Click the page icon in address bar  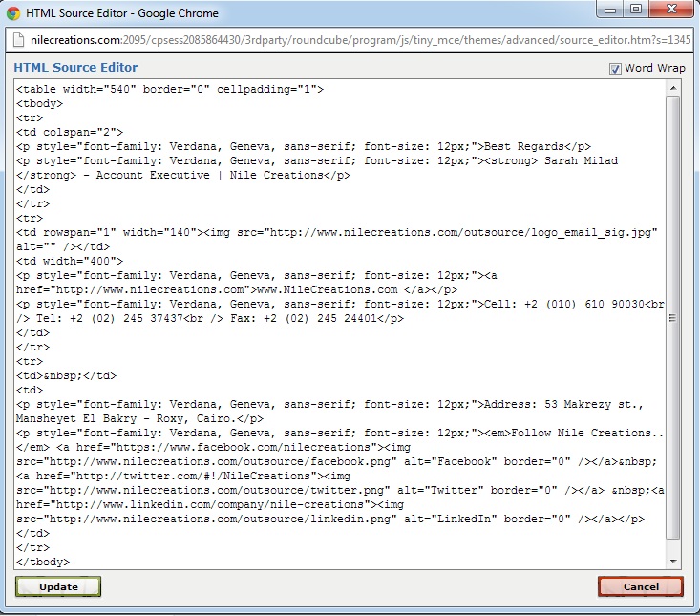[18, 40]
